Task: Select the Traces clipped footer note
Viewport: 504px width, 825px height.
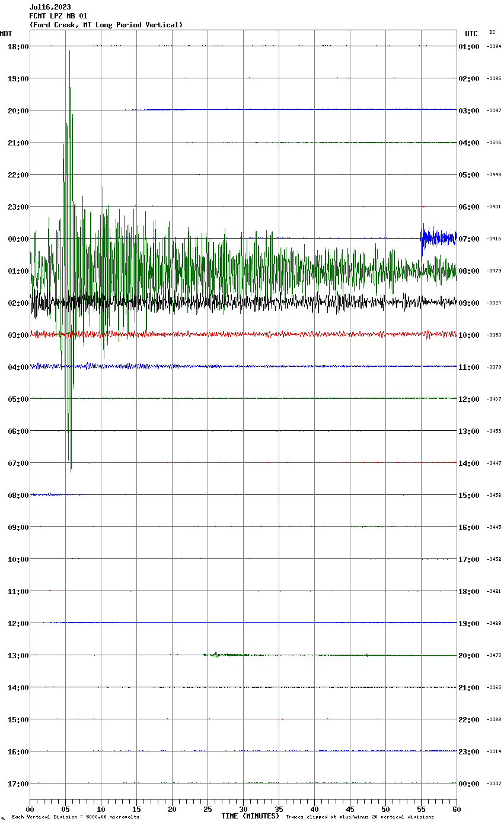Action: (359, 817)
